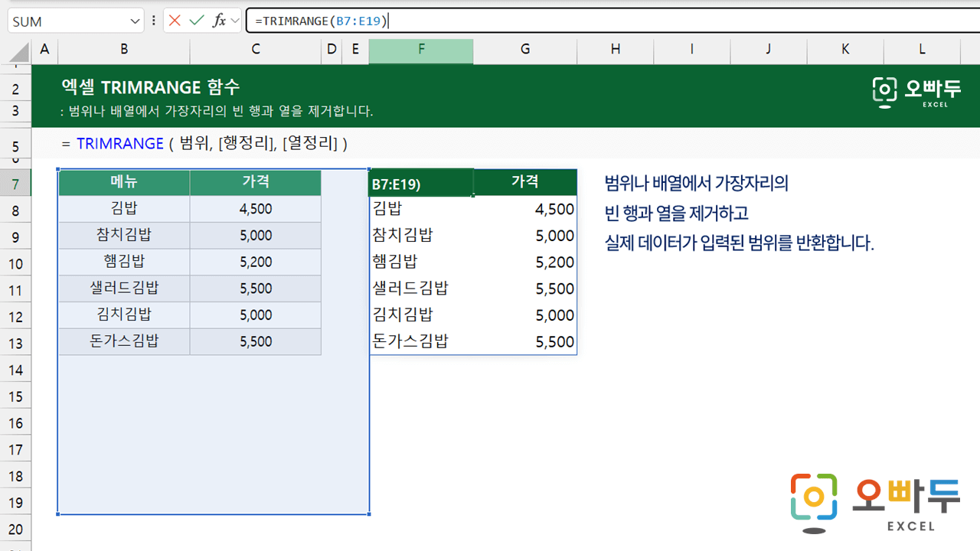Open Insert Function dialog via fx icon
The height and width of the screenshot is (551, 980).
coord(219,21)
